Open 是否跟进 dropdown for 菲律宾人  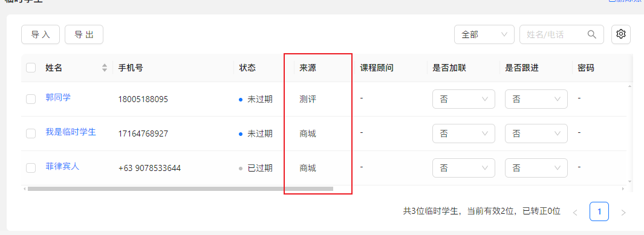(x=536, y=168)
